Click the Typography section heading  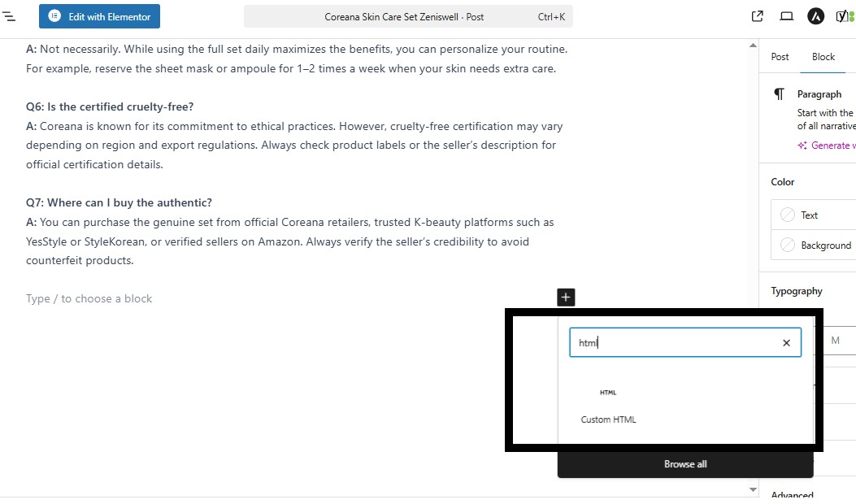pos(797,291)
